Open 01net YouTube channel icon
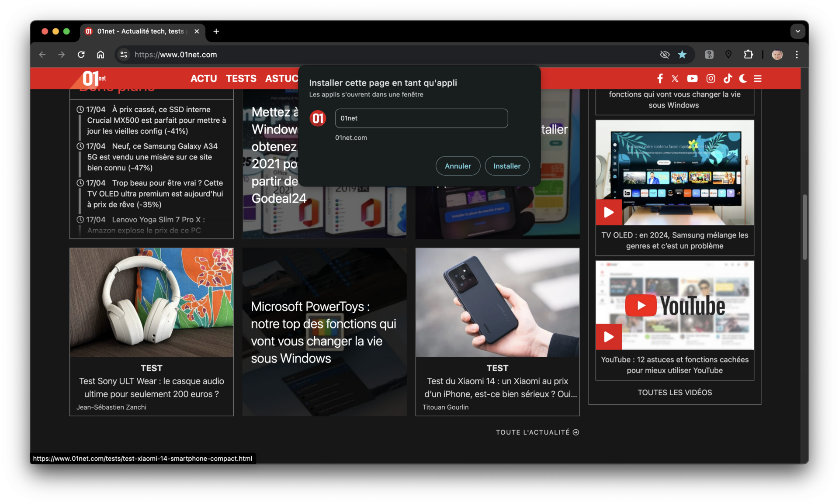This screenshot has height=504, width=839. [692, 79]
